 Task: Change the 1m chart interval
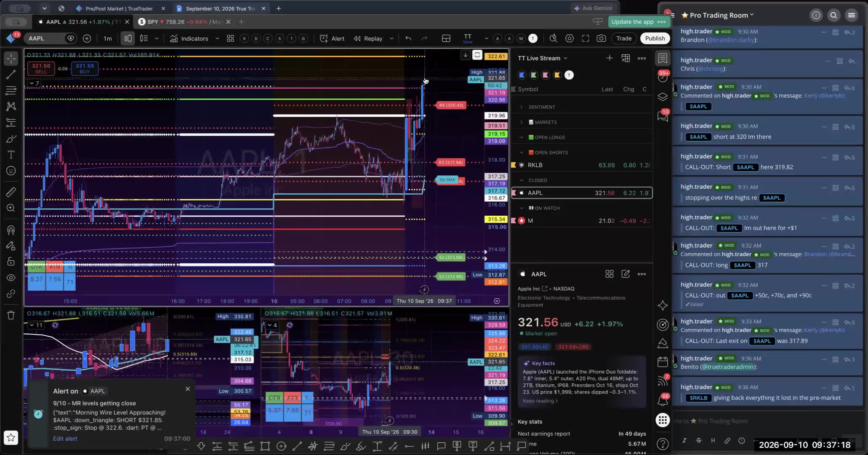[108, 38]
